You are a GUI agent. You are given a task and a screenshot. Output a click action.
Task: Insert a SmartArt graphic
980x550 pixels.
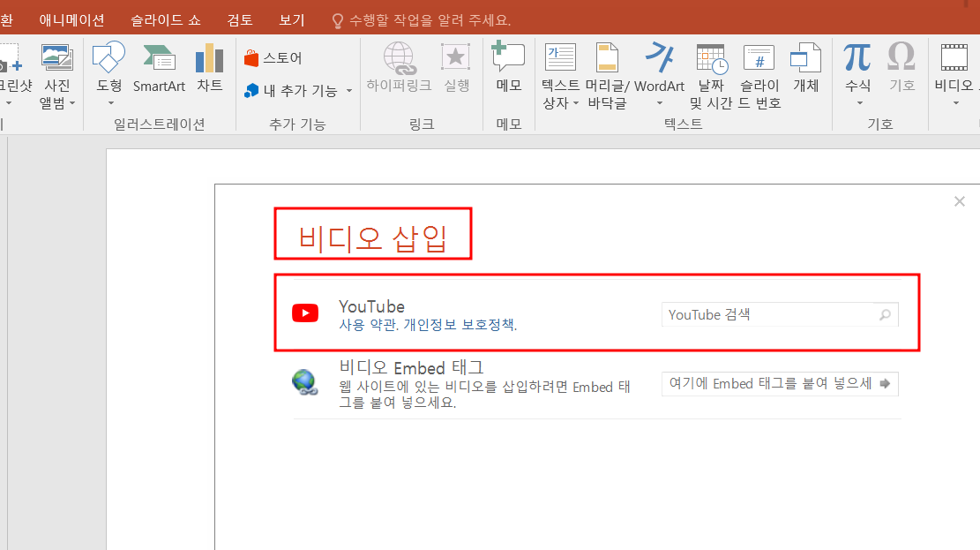[159, 68]
